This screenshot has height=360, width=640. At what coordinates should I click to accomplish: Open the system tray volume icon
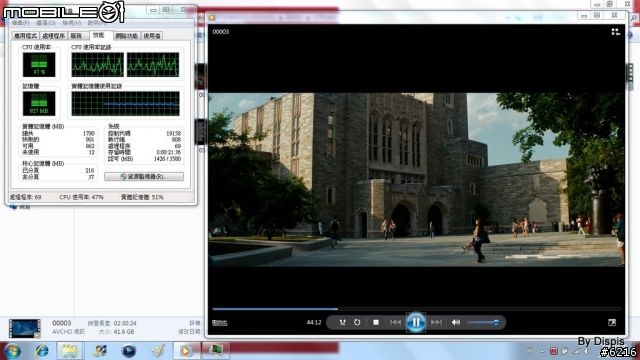click(x=586, y=351)
